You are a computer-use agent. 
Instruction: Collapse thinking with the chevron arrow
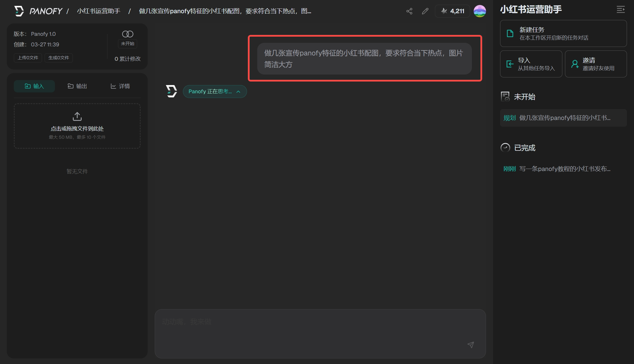point(238,92)
